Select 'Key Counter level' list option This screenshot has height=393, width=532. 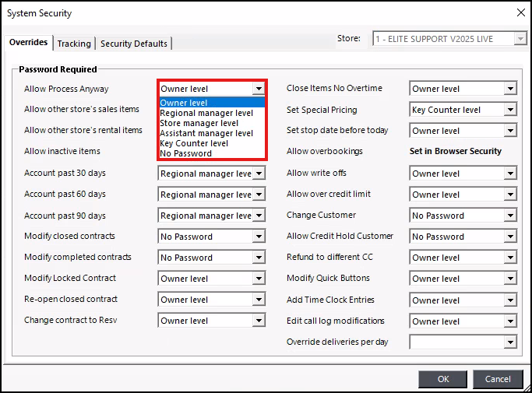point(194,143)
